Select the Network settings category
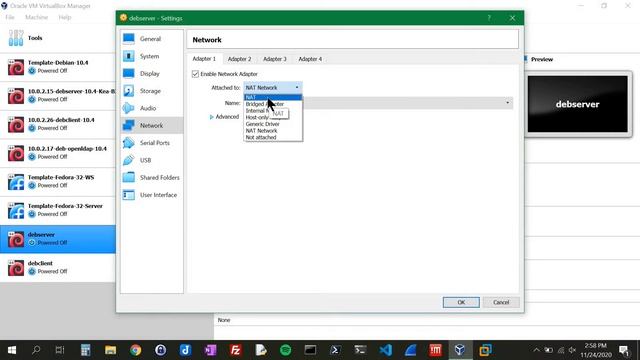The width and height of the screenshot is (640, 360). tap(152, 126)
